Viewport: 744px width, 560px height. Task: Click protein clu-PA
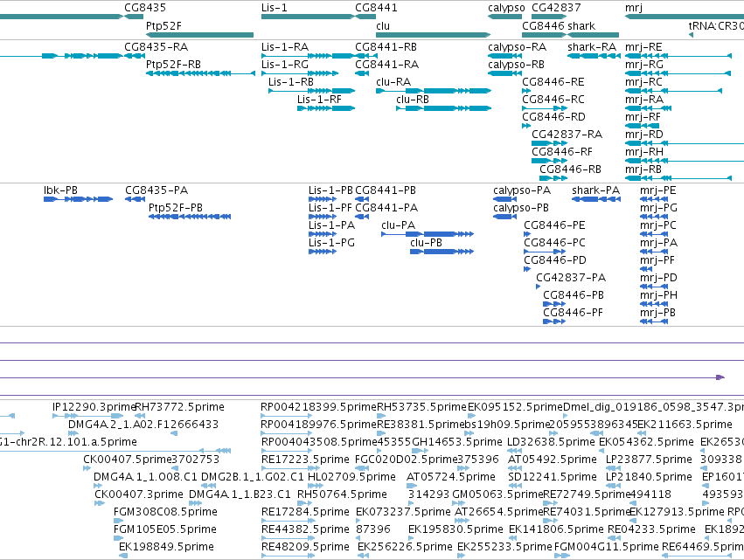(428, 234)
